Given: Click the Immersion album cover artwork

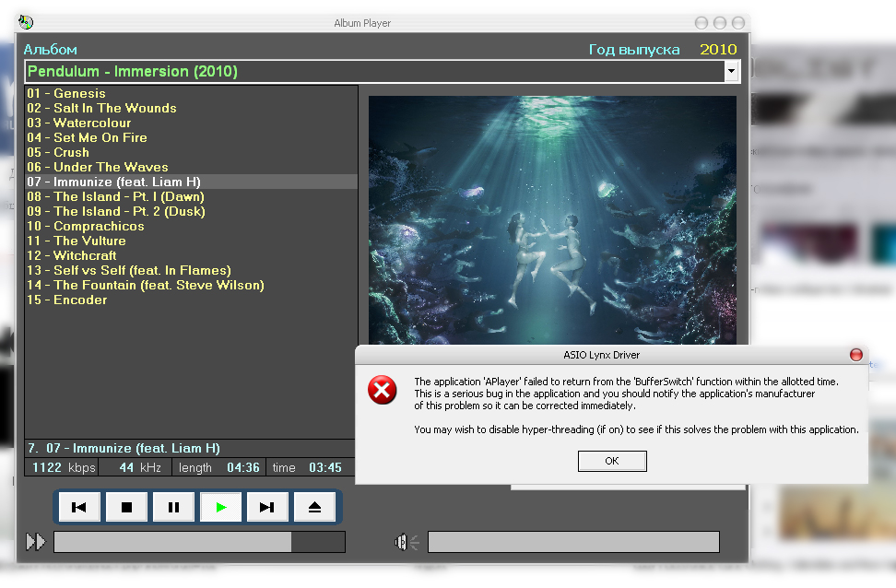Looking at the screenshot, I should (x=552, y=220).
